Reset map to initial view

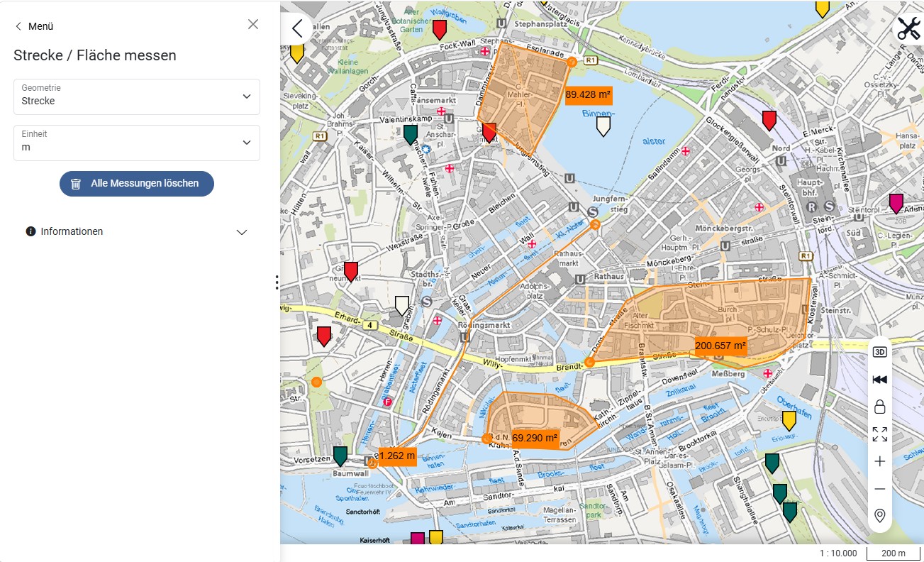point(880,380)
